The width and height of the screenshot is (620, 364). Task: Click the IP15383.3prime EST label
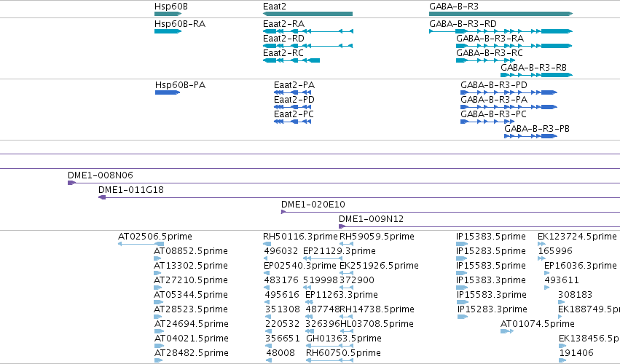(x=491, y=280)
